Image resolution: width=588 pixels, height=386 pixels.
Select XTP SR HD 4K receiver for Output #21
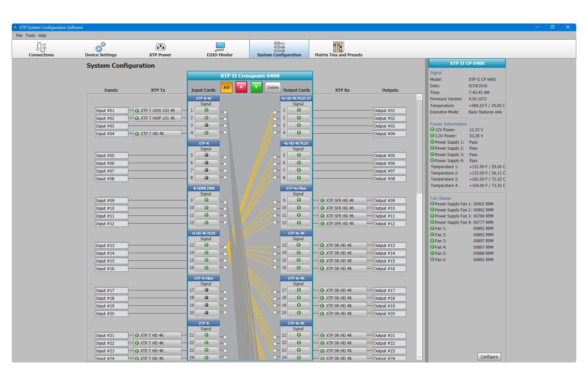click(343, 335)
